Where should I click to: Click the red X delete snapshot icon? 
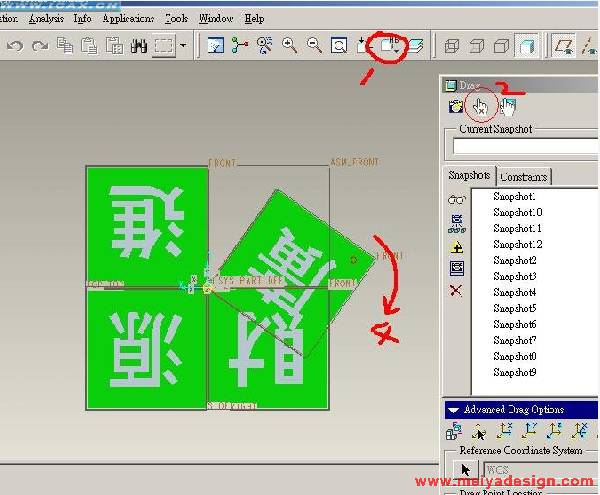(457, 290)
